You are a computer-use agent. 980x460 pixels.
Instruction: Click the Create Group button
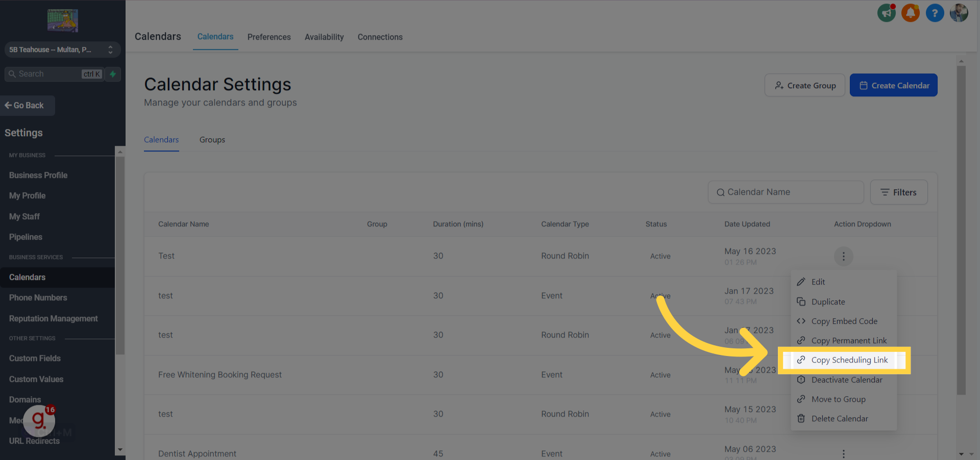[x=805, y=85]
